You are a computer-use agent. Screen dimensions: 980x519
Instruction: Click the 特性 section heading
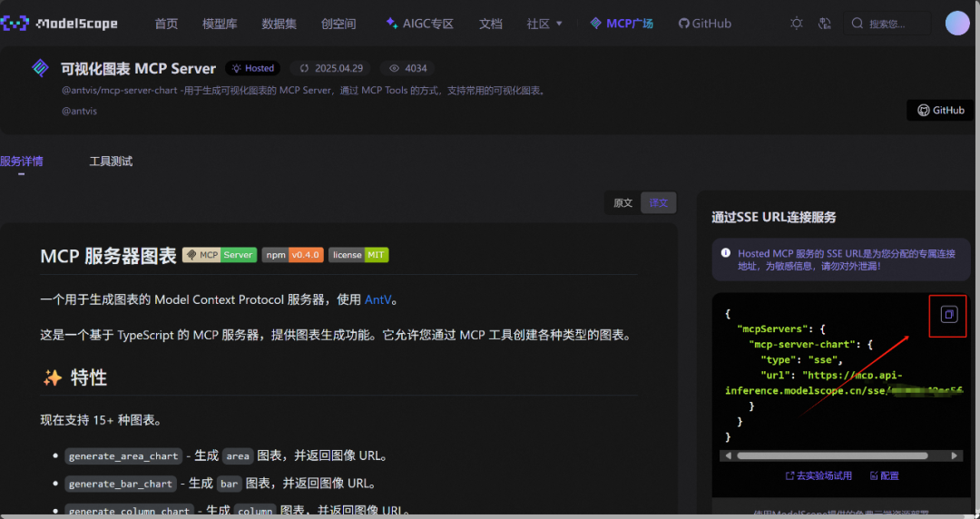click(x=74, y=377)
